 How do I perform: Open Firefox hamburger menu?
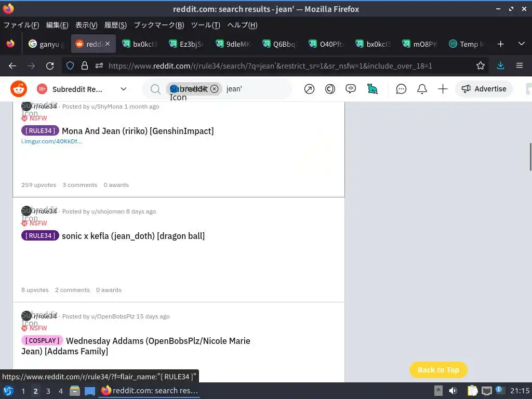click(x=520, y=66)
